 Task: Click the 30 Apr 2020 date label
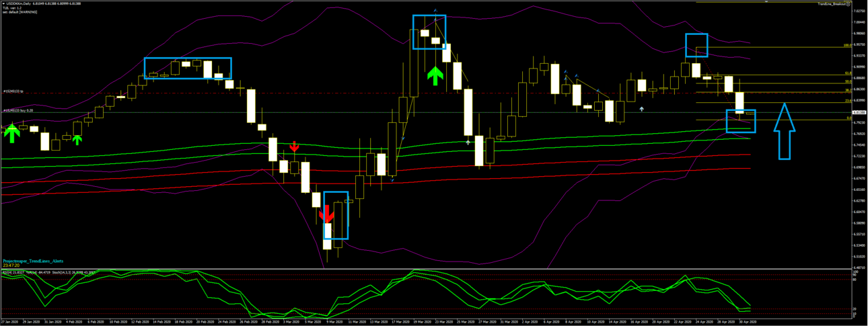[748, 323]
